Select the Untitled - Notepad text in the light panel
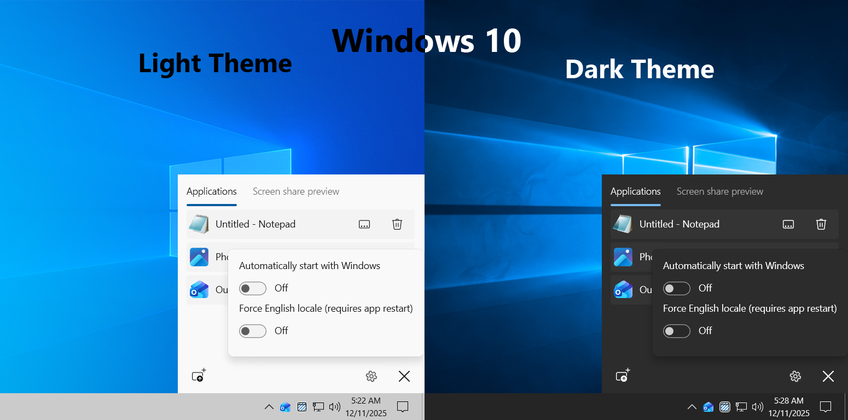Screen dimensions: 848x420 point(255,224)
